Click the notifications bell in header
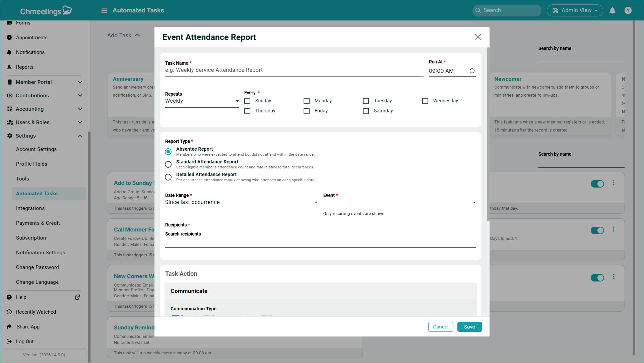This screenshot has height=363, width=644. tap(612, 10)
